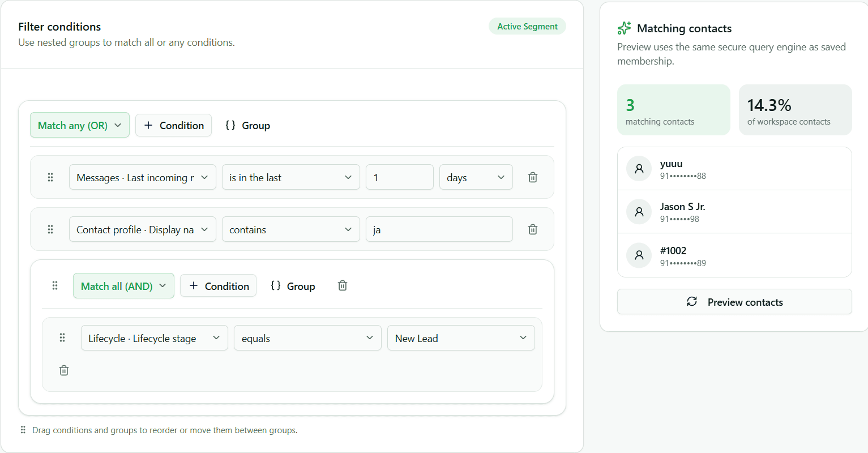Change the 'is in the last' operator
The image size is (868, 453).
click(x=291, y=177)
